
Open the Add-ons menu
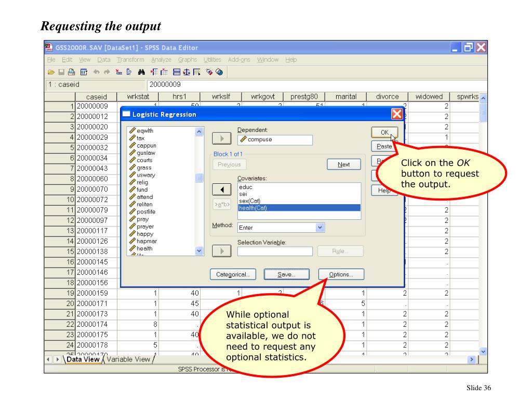pyautogui.click(x=239, y=60)
